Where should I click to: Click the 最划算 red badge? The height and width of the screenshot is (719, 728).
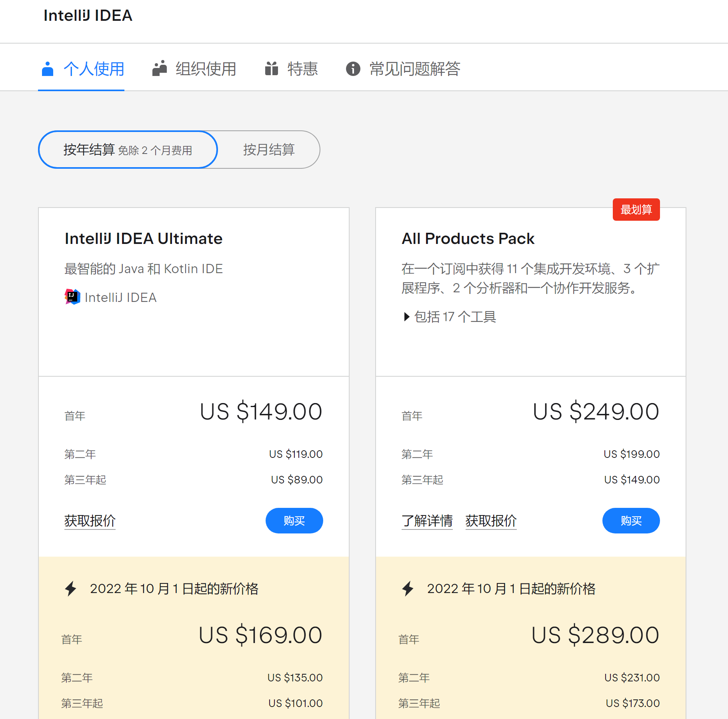click(636, 210)
